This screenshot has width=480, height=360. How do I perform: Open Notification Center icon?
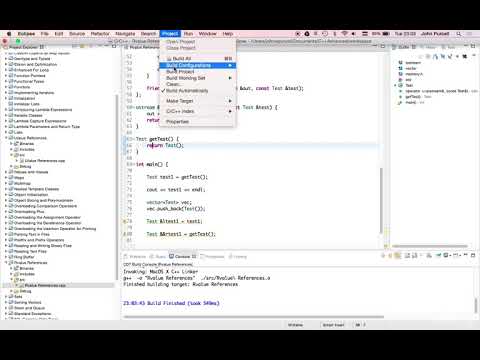point(469,34)
